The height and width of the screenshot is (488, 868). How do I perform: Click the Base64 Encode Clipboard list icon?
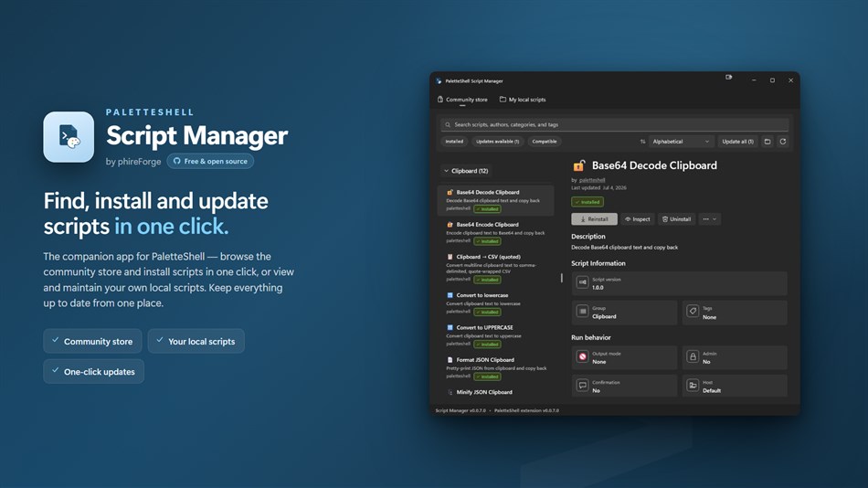pyautogui.click(x=450, y=224)
